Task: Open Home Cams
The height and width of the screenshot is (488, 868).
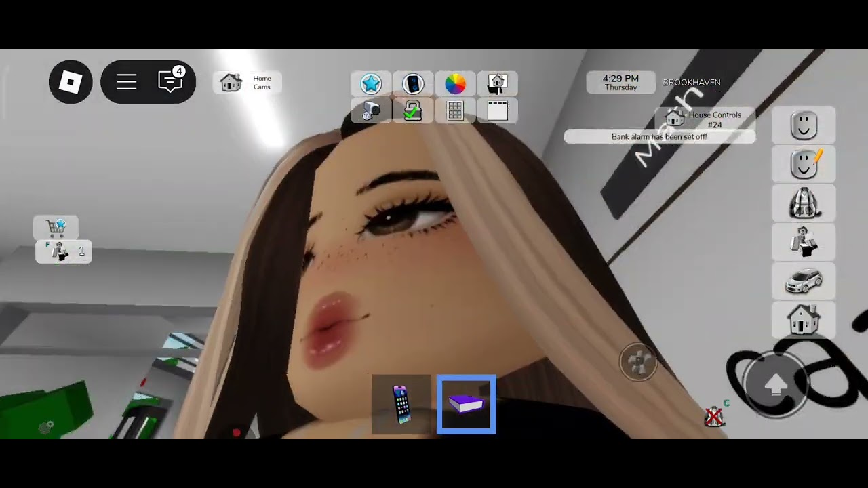Action: coord(247,83)
